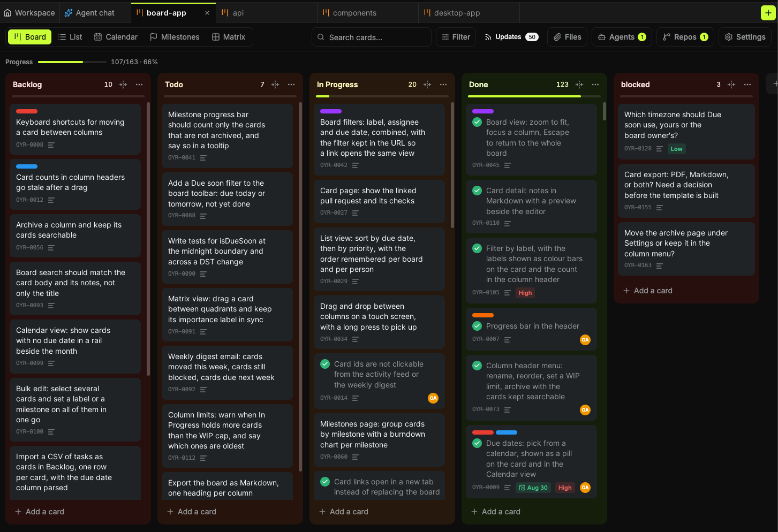The image size is (778, 532).
Task: Open board Settings
Action: (x=745, y=37)
